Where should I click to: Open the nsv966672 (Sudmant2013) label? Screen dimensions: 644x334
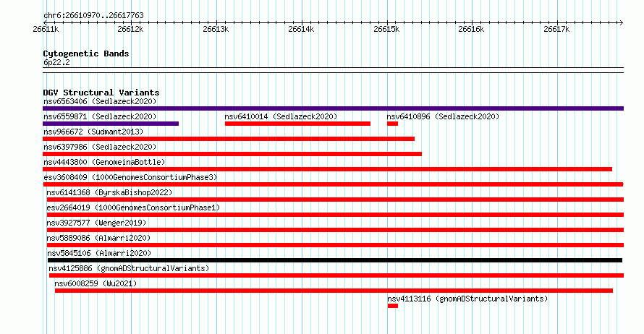93,132
